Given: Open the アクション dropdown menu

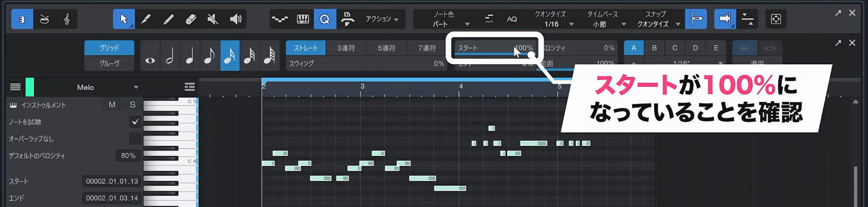Looking at the screenshot, I should tap(382, 19).
